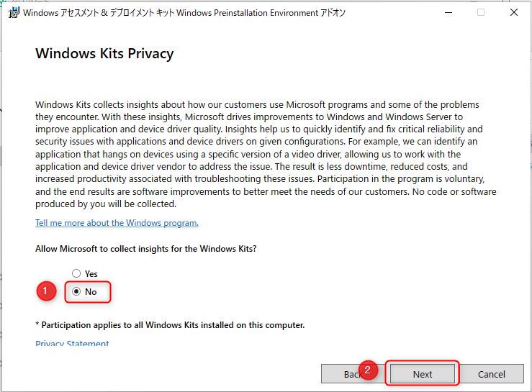The height and width of the screenshot is (392, 532).
Task: Click the red step 2 annotation badge
Action: tap(368, 371)
